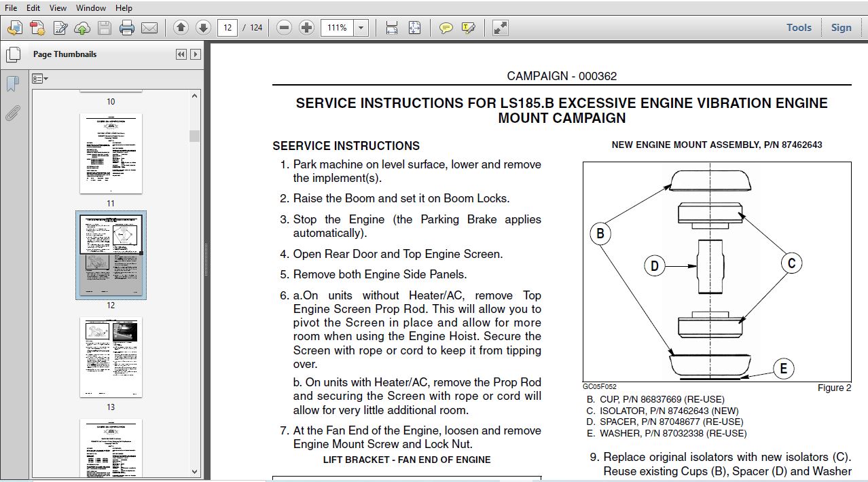This screenshot has width=868, height=482.
Task: Click the Create PDF icon
Action: (x=37, y=28)
